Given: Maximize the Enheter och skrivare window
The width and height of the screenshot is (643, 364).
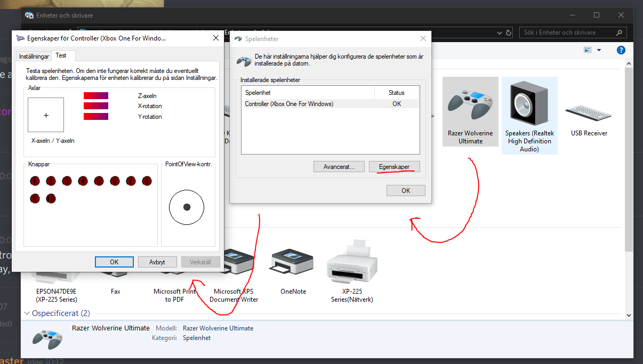Looking at the screenshot, I should point(597,15).
